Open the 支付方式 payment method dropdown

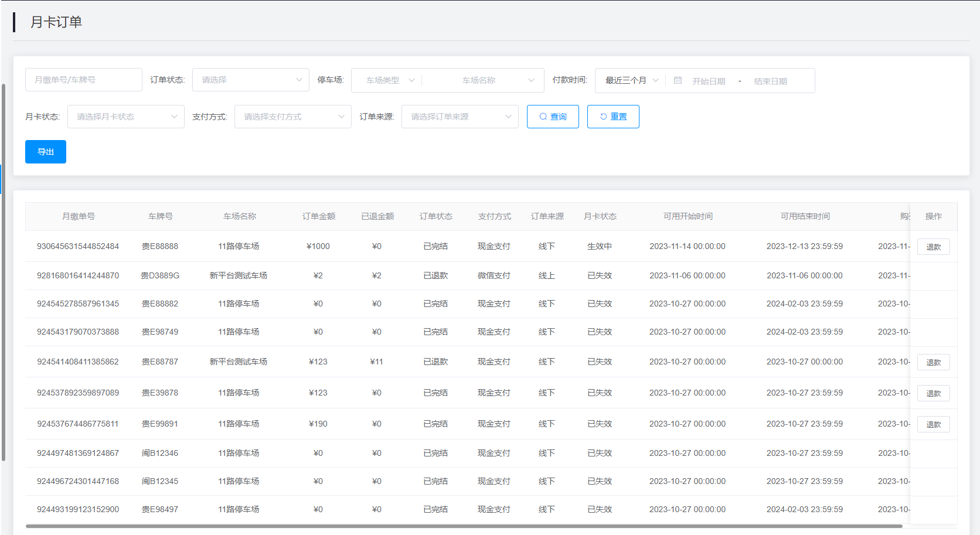pos(293,117)
